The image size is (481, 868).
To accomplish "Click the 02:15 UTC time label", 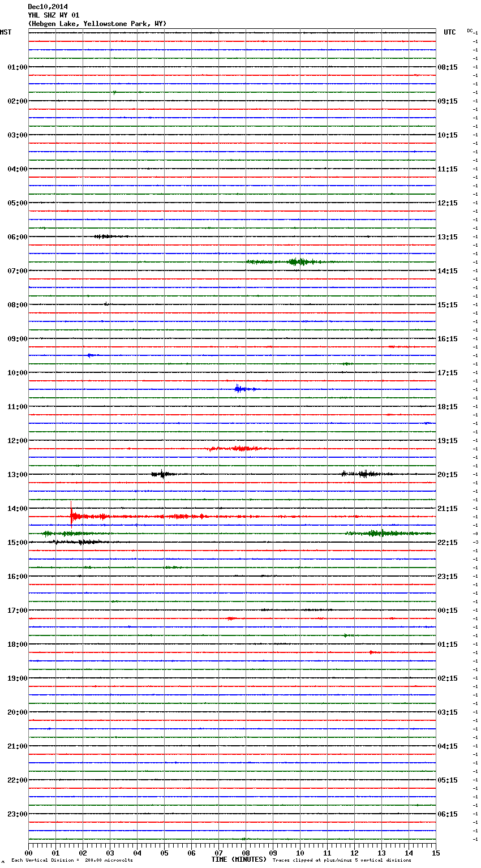I will pos(448,678).
